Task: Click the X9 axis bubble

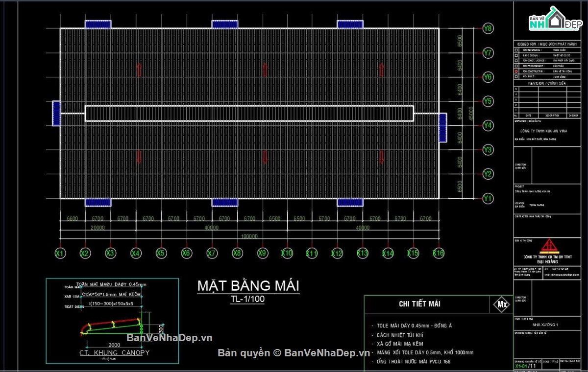Action: coord(263,253)
